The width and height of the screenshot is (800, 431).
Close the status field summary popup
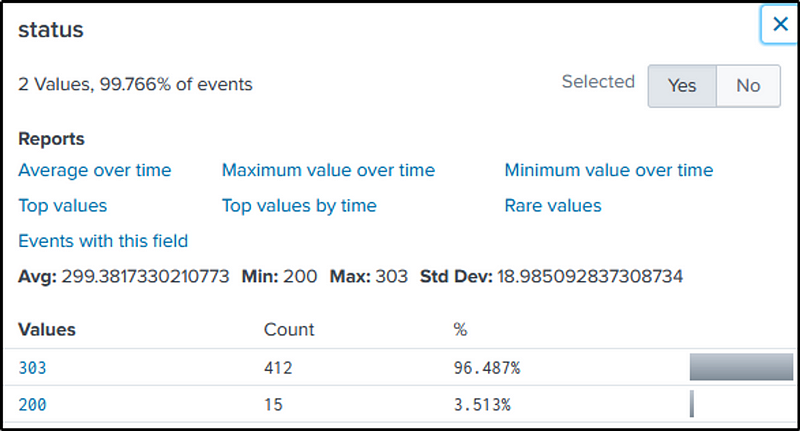[x=779, y=24]
